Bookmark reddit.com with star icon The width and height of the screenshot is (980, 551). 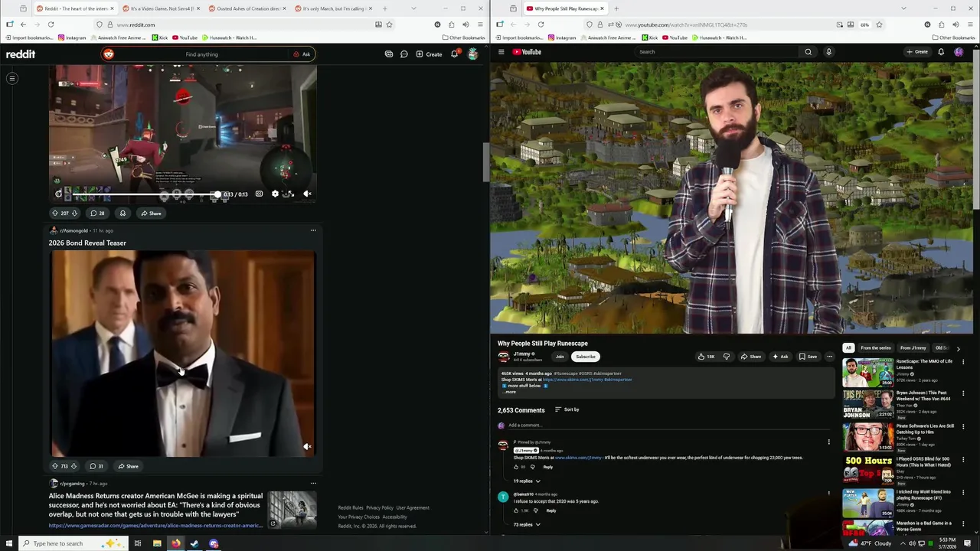(x=389, y=24)
